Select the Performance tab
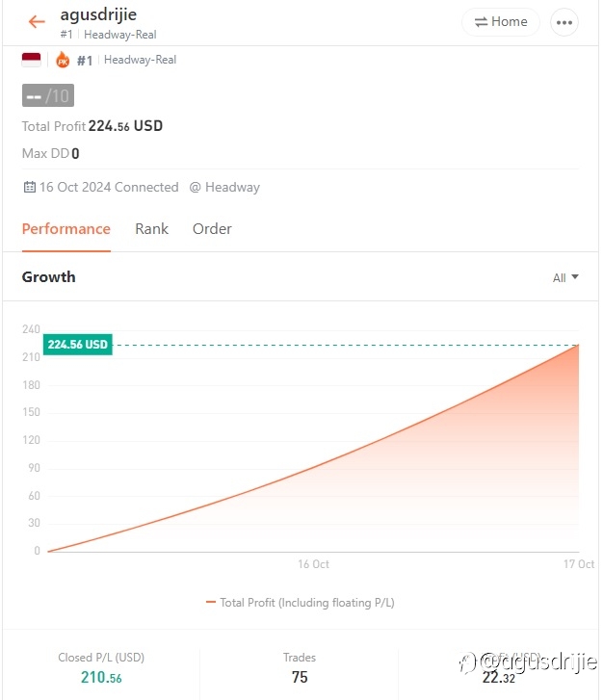Screen dimensions: 603x700 coord(66,229)
